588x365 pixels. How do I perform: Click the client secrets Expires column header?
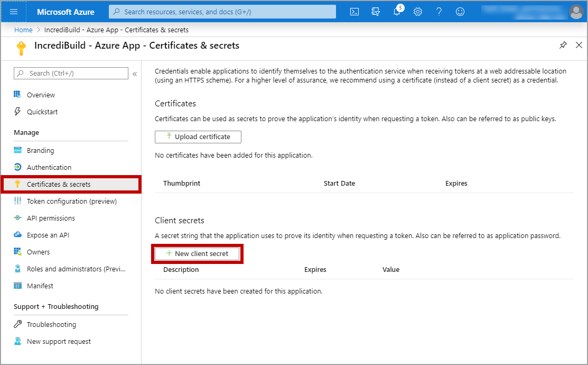(x=315, y=270)
